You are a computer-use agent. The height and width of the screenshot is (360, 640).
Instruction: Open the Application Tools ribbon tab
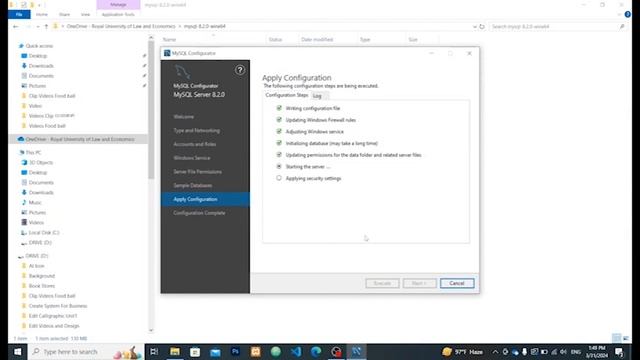(x=118, y=14)
